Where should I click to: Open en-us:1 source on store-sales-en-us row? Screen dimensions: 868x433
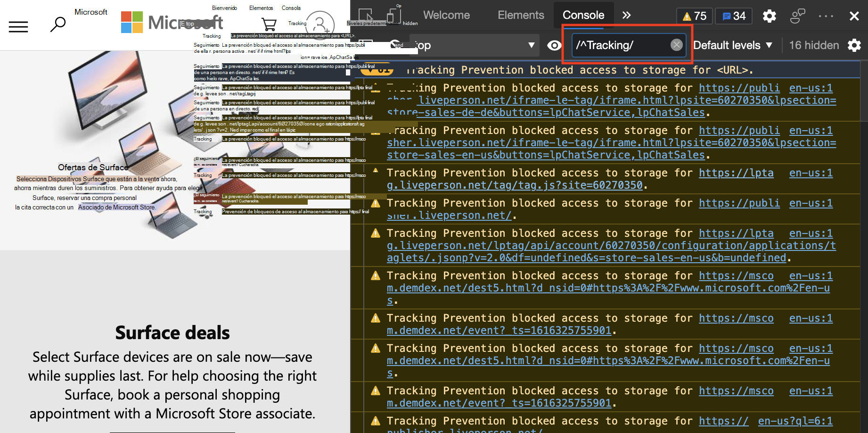[x=811, y=131]
